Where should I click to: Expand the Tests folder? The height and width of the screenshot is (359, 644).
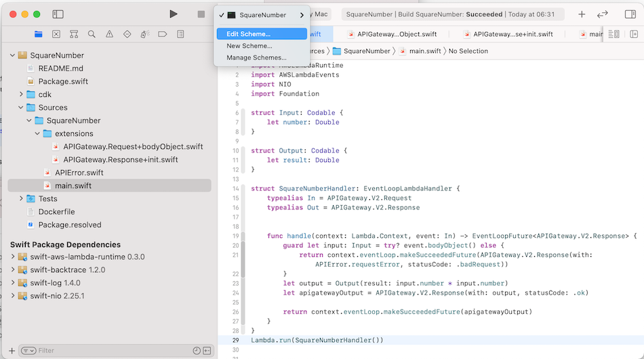point(21,198)
